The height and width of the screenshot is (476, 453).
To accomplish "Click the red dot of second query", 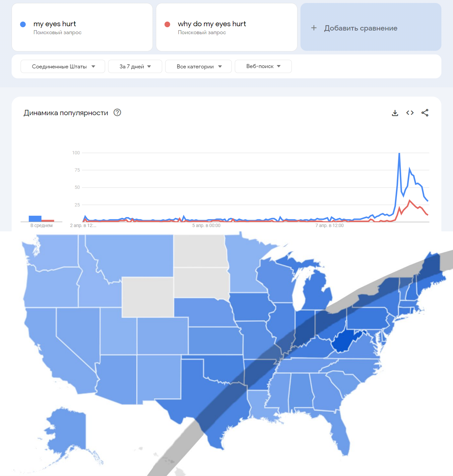I will (x=167, y=24).
